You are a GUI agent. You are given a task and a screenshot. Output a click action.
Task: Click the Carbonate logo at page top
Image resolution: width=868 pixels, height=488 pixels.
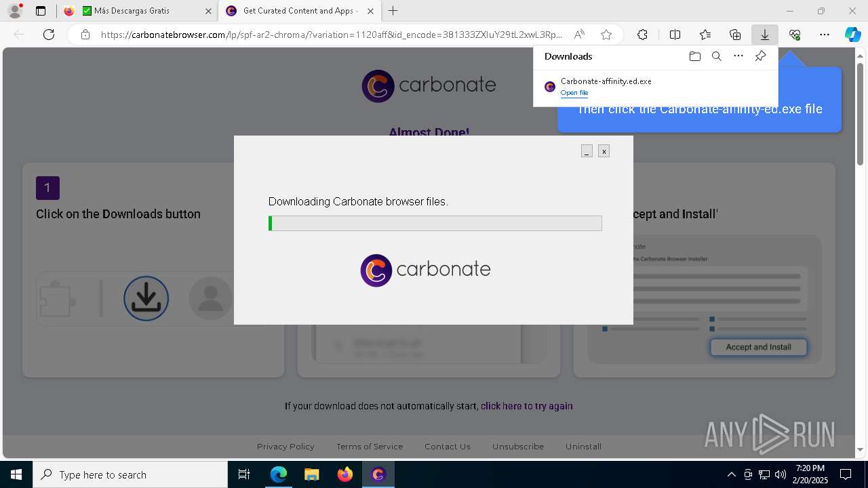click(x=429, y=86)
